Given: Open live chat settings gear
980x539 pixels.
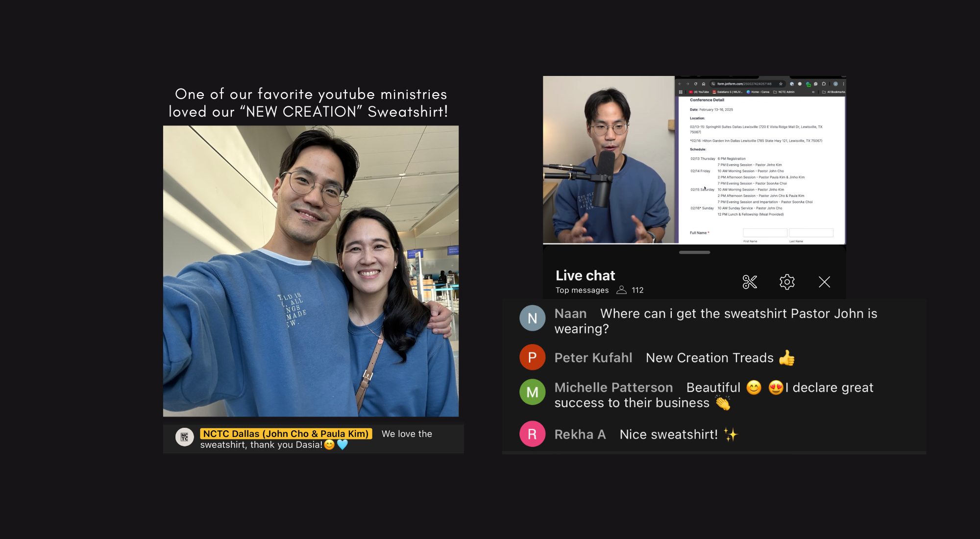Looking at the screenshot, I should tap(787, 282).
